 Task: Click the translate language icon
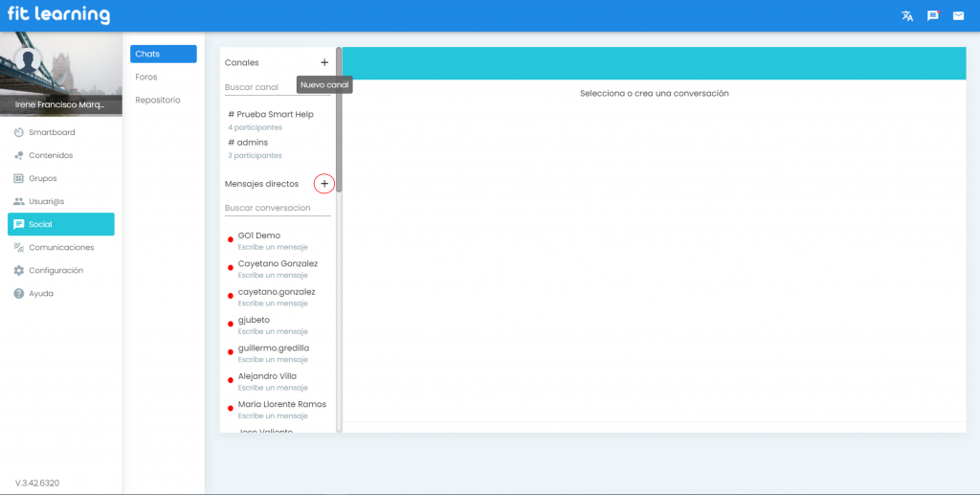coord(907,15)
